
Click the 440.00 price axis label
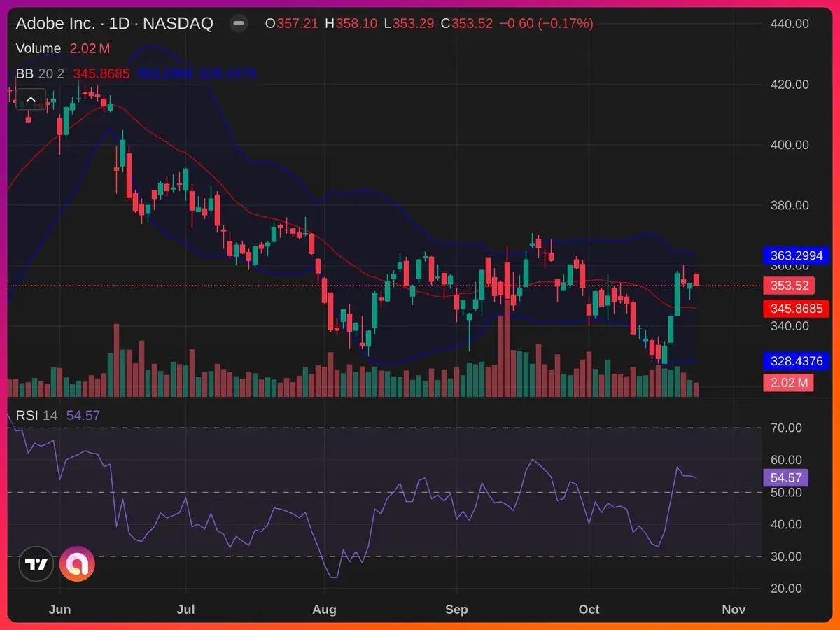click(x=789, y=24)
